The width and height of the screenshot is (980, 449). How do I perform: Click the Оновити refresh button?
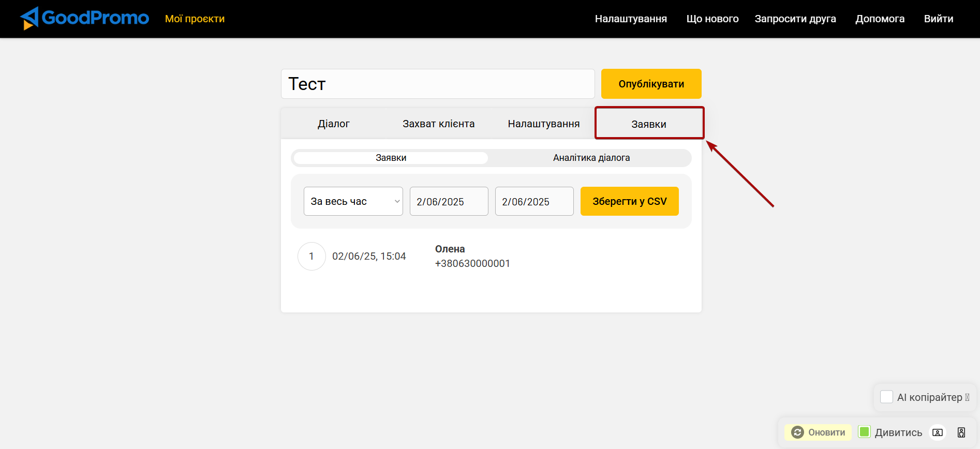click(x=818, y=432)
